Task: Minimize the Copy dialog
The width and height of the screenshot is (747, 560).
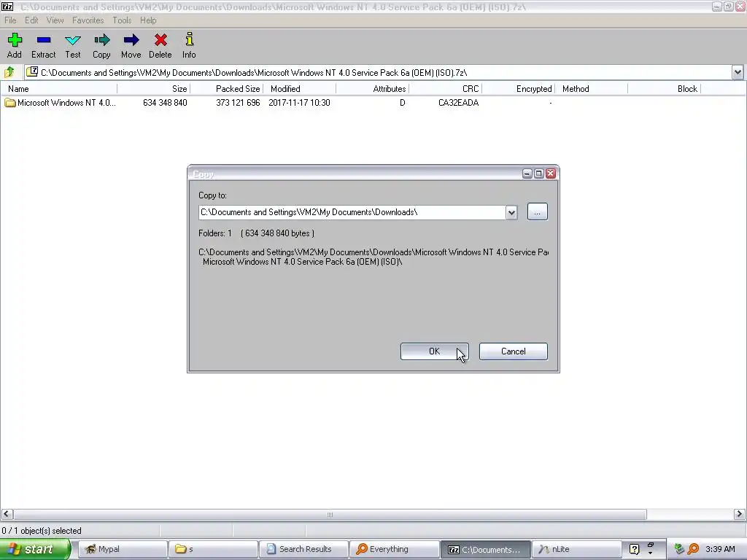Action: click(527, 174)
